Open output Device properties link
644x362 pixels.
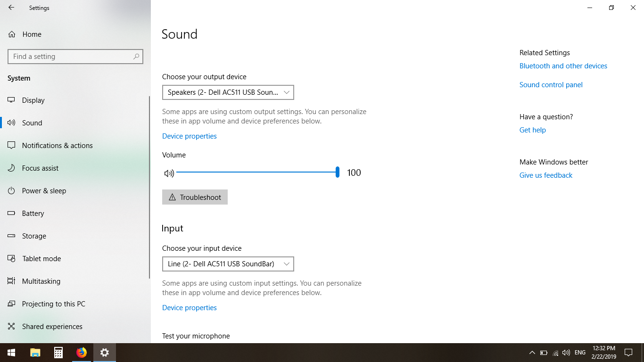pyautogui.click(x=190, y=136)
